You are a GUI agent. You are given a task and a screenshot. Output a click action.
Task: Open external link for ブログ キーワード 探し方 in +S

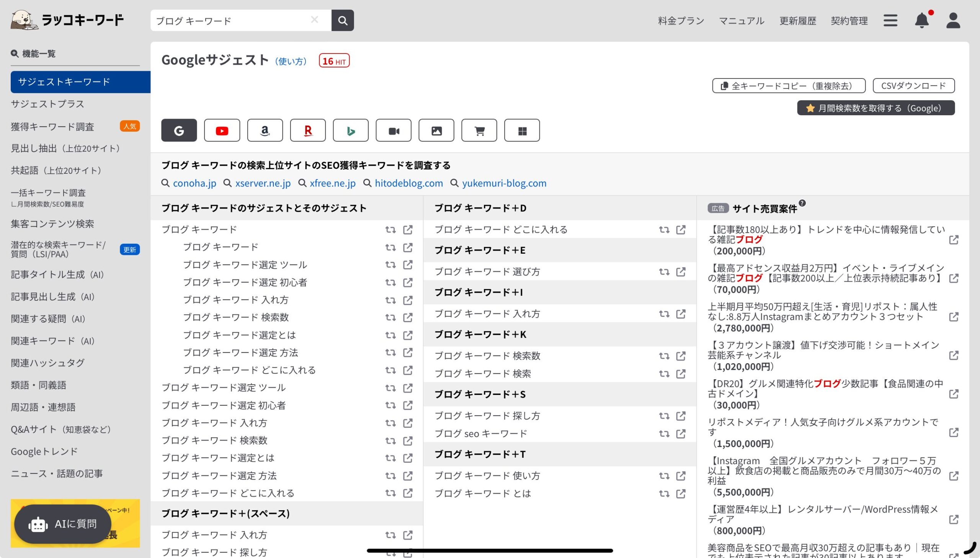(681, 416)
